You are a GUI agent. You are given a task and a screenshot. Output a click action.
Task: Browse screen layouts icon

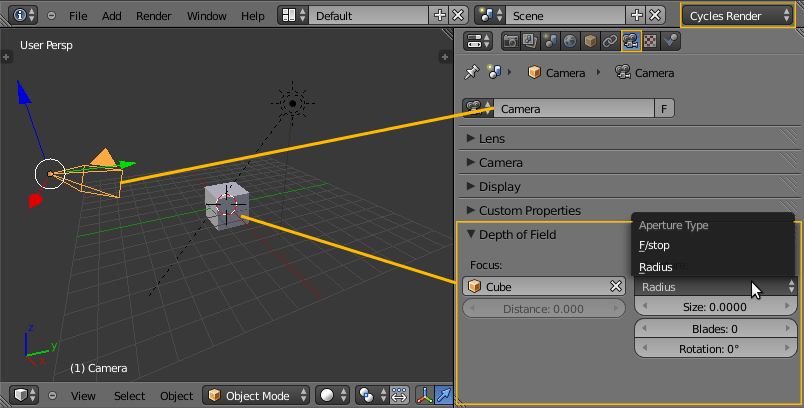click(293, 15)
